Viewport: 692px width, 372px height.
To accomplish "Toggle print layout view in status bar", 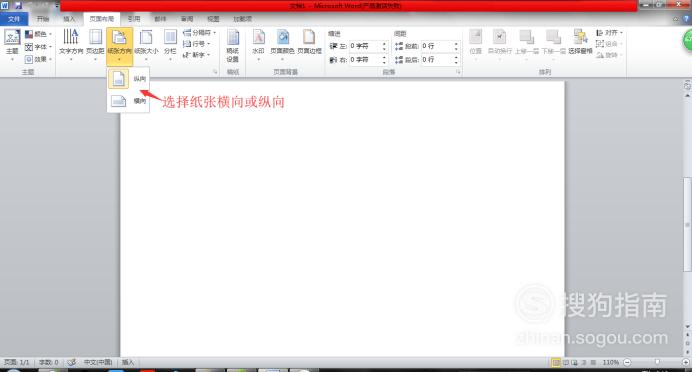I will click(x=556, y=362).
